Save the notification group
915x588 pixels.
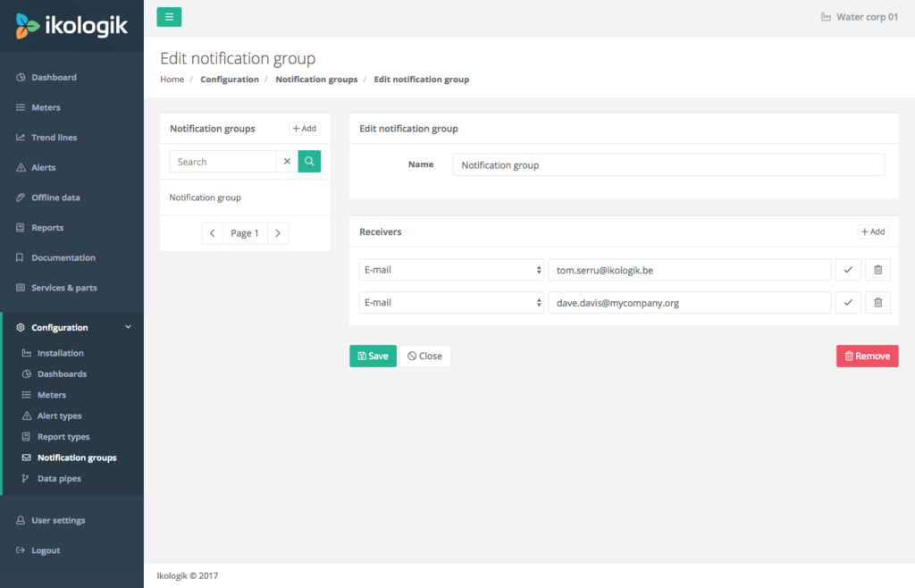coord(373,356)
